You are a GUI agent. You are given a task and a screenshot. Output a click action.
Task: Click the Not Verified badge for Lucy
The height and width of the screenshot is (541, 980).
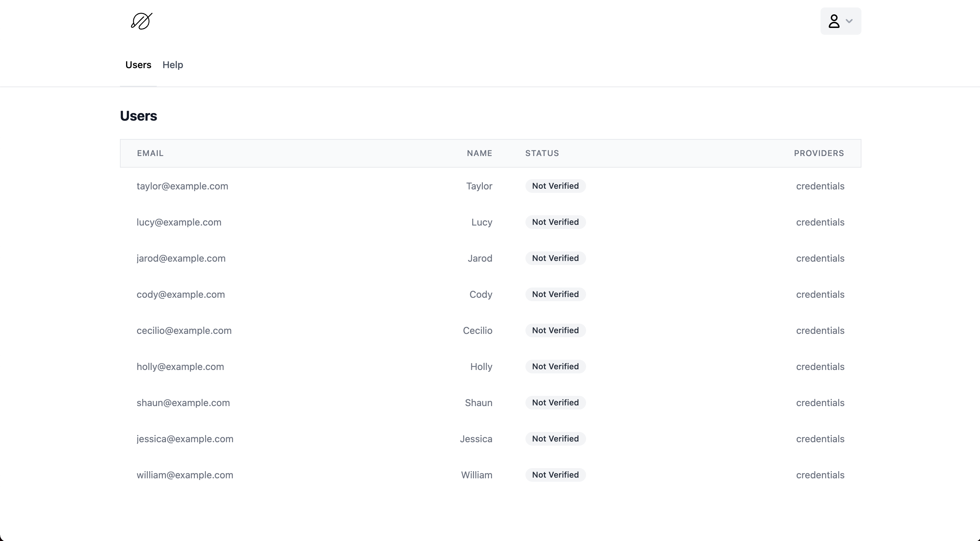coord(555,222)
